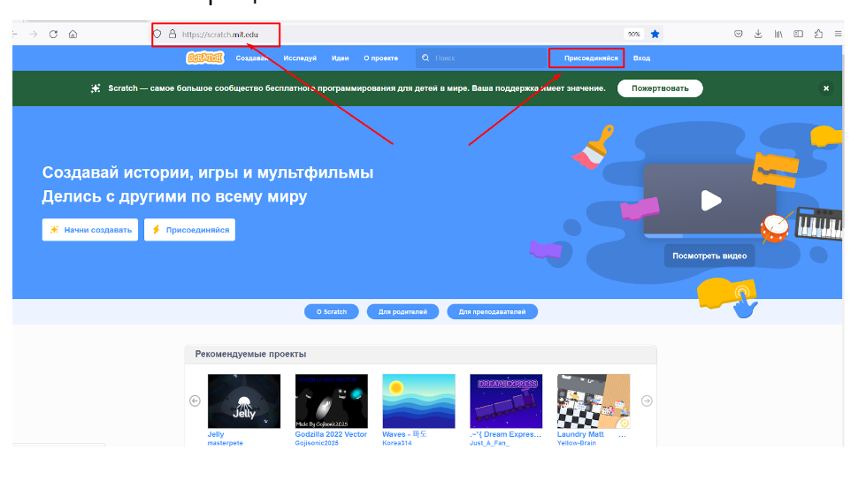Open the Dream Express project thumbnail
The height and width of the screenshot is (504, 866).
[506, 401]
